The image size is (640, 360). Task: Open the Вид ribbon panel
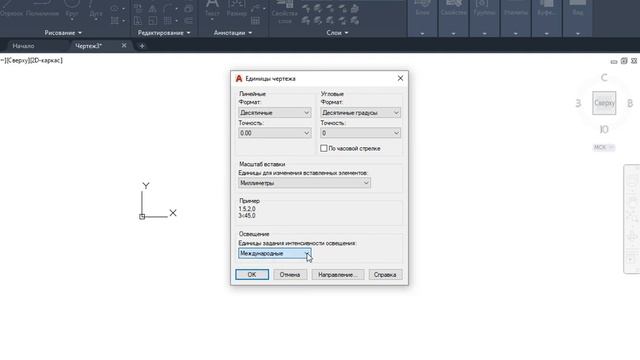(x=578, y=18)
